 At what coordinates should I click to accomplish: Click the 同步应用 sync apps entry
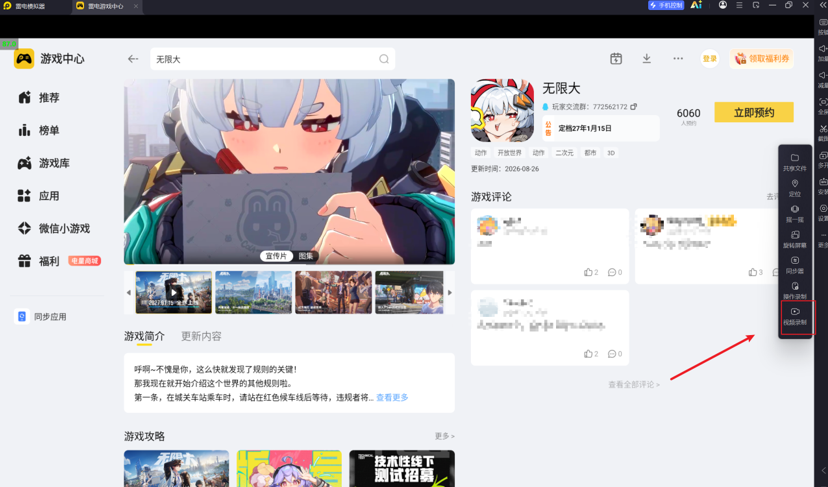41,316
